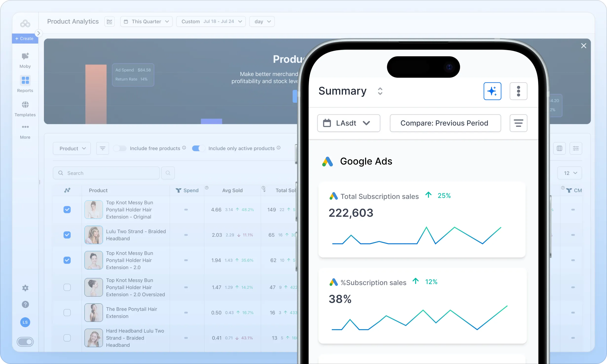
Task: Open the Product grouping dropdown
Action: point(72,148)
